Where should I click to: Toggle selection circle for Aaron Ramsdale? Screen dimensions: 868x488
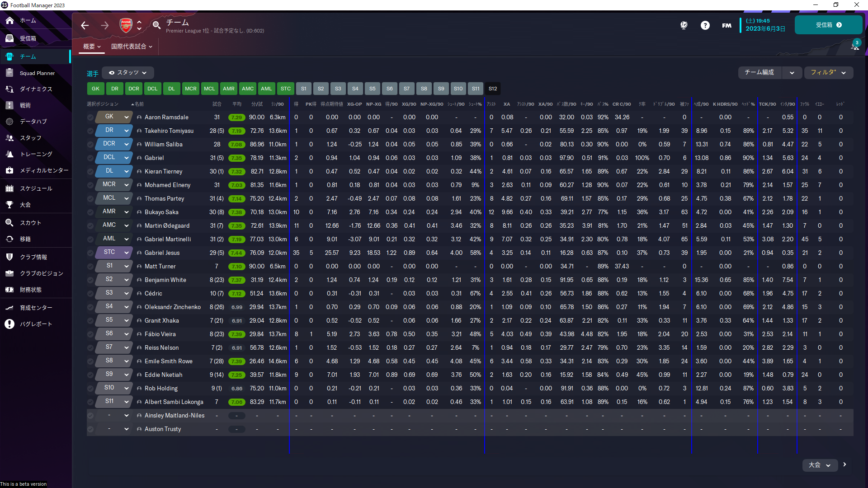(x=90, y=117)
